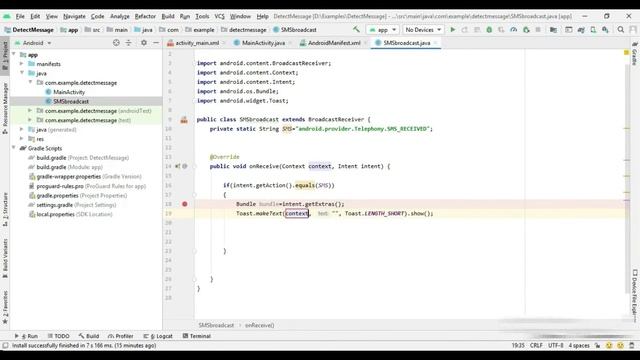Open the VCS menu
Image resolution: width=640 pixels, height=360 pixels.
[219, 16]
